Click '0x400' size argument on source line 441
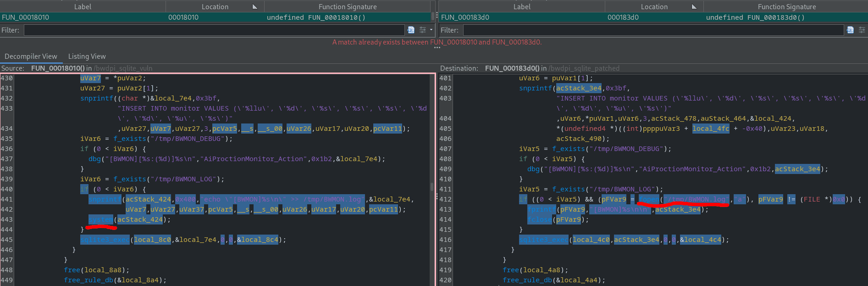Screen dimensions: 868x286 tap(185, 199)
